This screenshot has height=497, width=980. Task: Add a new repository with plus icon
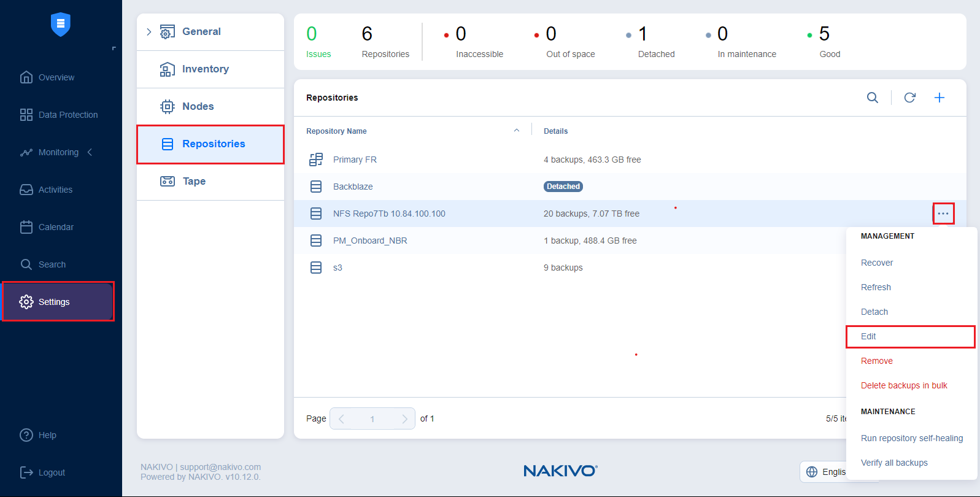[x=939, y=98]
